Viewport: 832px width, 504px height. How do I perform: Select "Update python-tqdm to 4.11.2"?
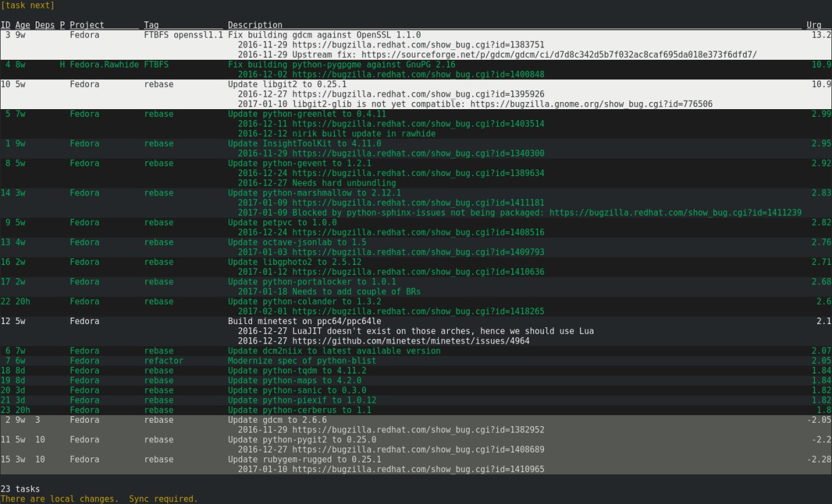point(297,371)
